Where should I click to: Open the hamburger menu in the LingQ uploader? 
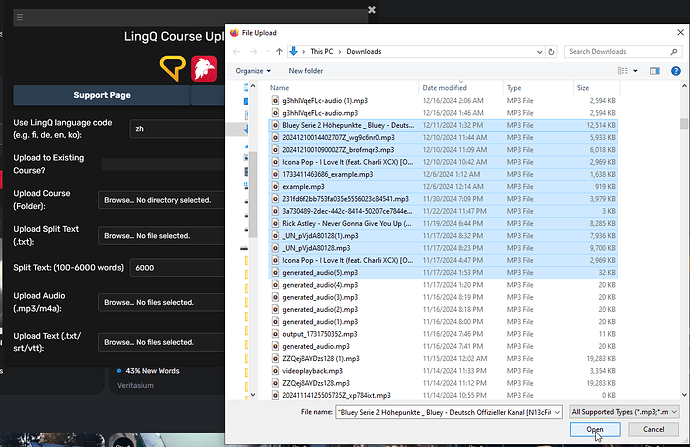(20, 17)
